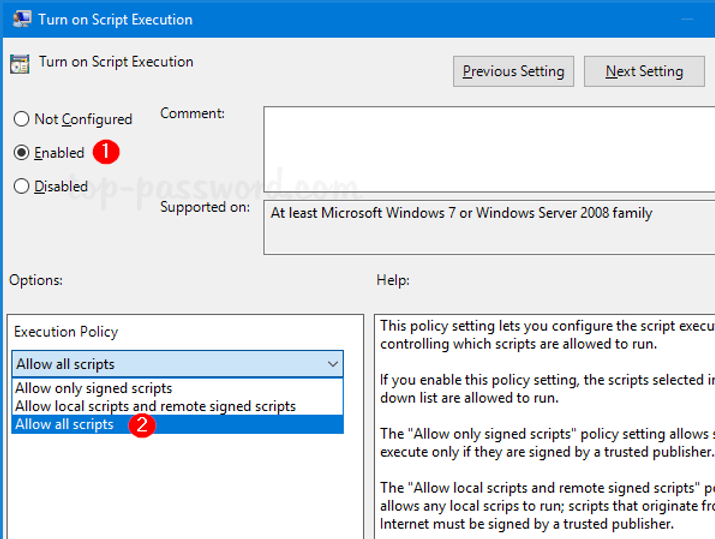
Task: Collapse the Execution Policy dropdown arrow
Action: (333, 364)
